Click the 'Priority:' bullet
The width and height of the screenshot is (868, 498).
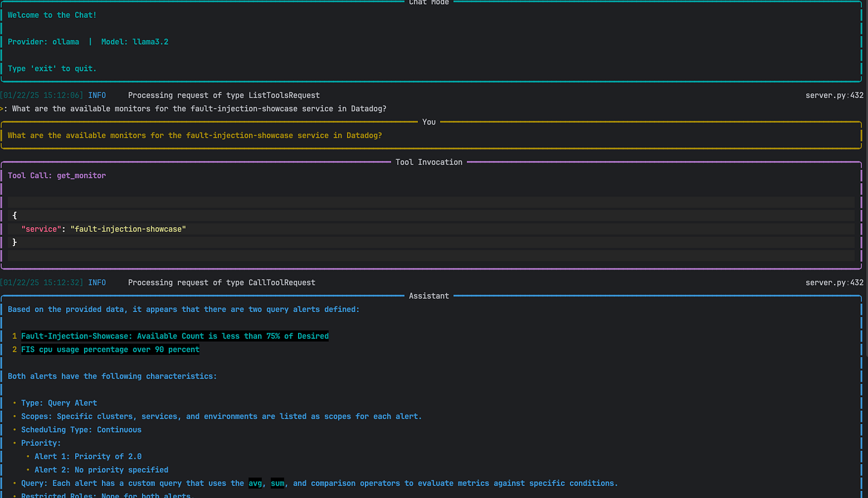pos(41,443)
